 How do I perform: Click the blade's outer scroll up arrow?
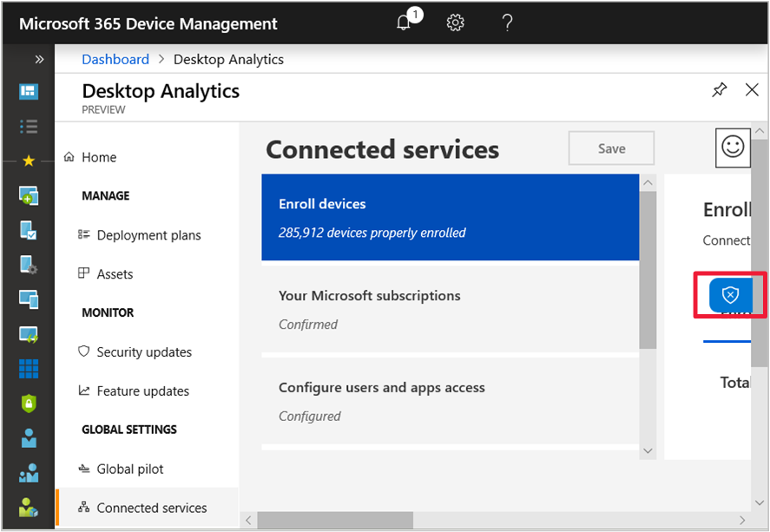pos(760,131)
